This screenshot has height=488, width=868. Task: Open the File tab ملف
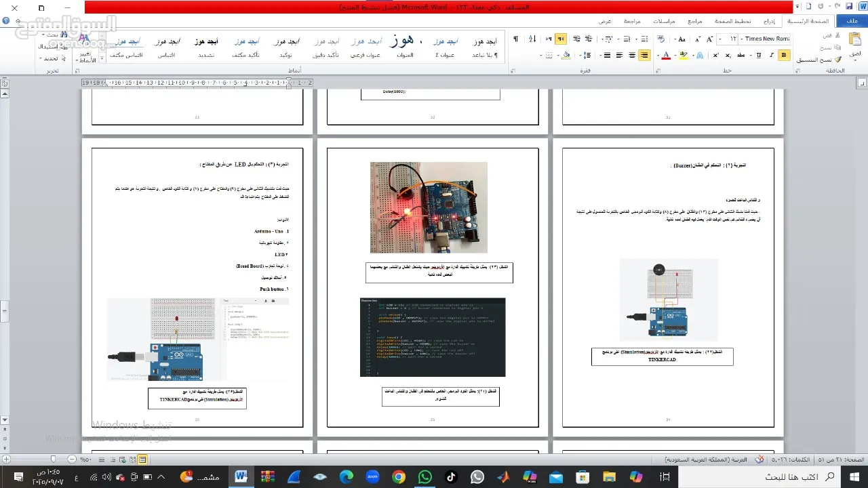(852, 21)
